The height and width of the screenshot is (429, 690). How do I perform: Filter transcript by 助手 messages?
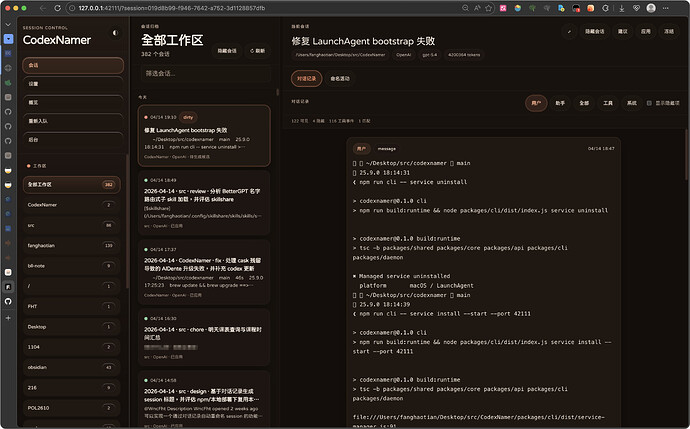(x=560, y=103)
